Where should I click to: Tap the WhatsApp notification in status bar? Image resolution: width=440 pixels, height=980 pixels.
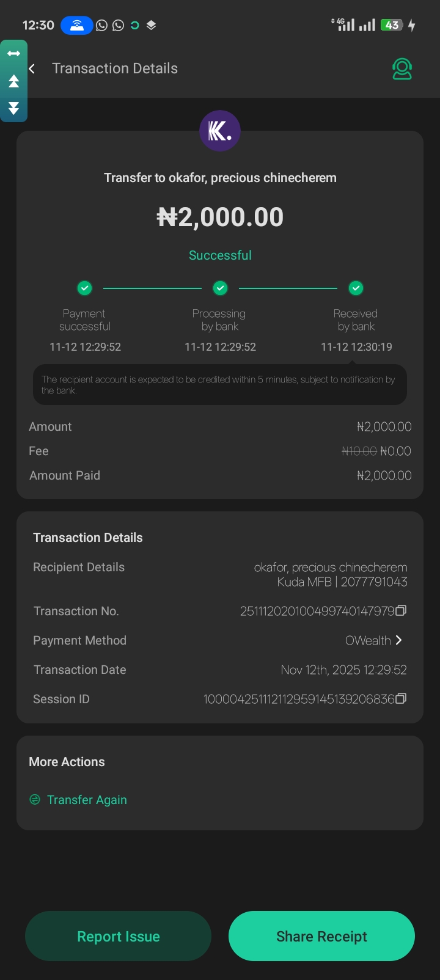pyautogui.click(x=102, y=25)
